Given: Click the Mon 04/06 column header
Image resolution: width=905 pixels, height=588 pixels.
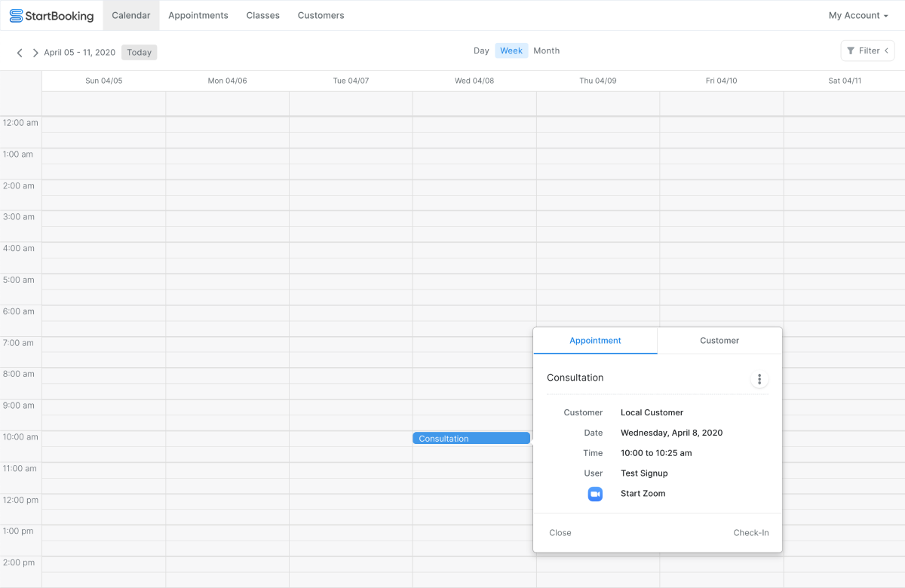Looking at the screenshot, I should coord(227,81).
